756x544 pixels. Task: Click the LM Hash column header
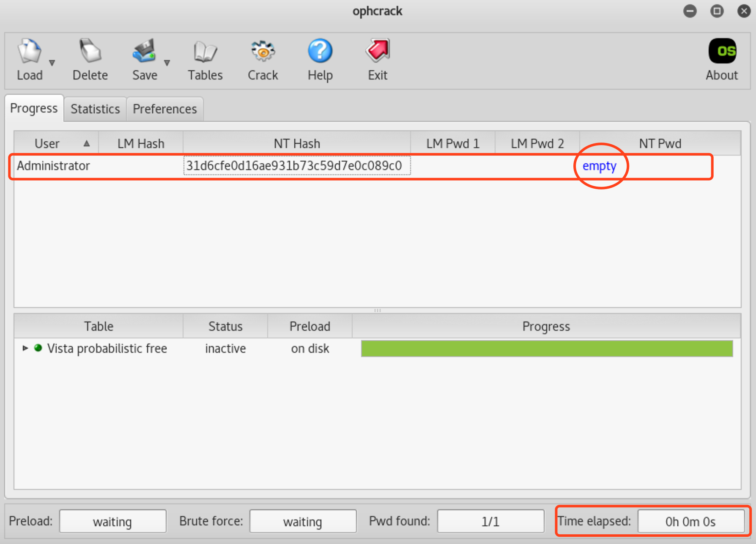tap(141, 143)
